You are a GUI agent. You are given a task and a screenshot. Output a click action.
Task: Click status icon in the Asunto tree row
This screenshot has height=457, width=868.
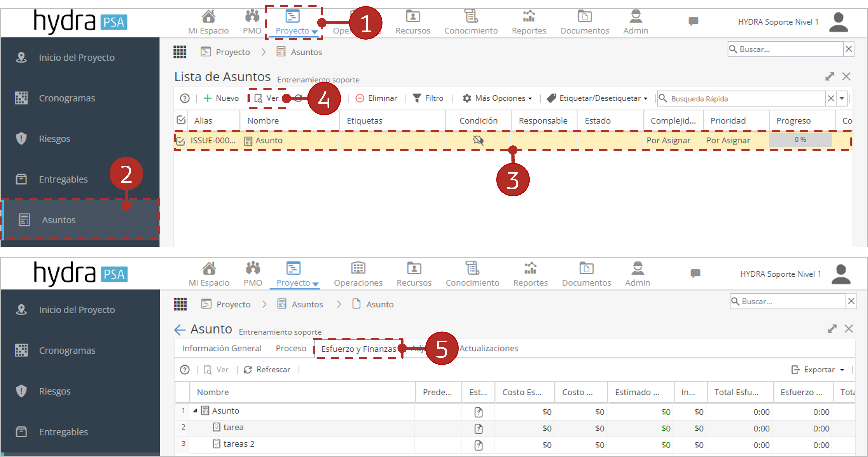pos(478,412)
